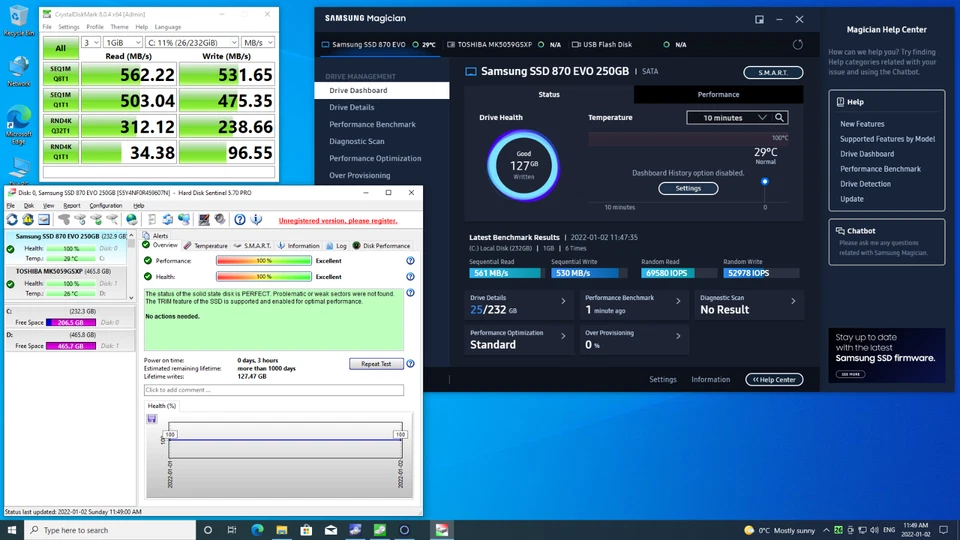Click the Repeat Test button
960x540 pixels.
point(376,364)
